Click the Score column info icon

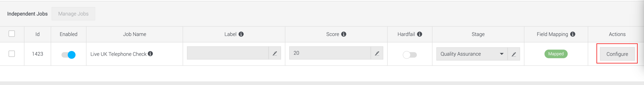tap(344, 34)
